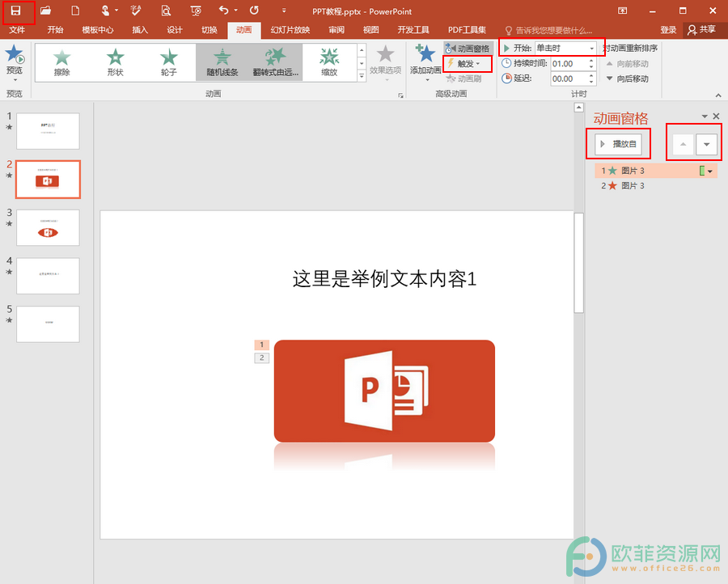Redo the last action

(x=254, y=11)
